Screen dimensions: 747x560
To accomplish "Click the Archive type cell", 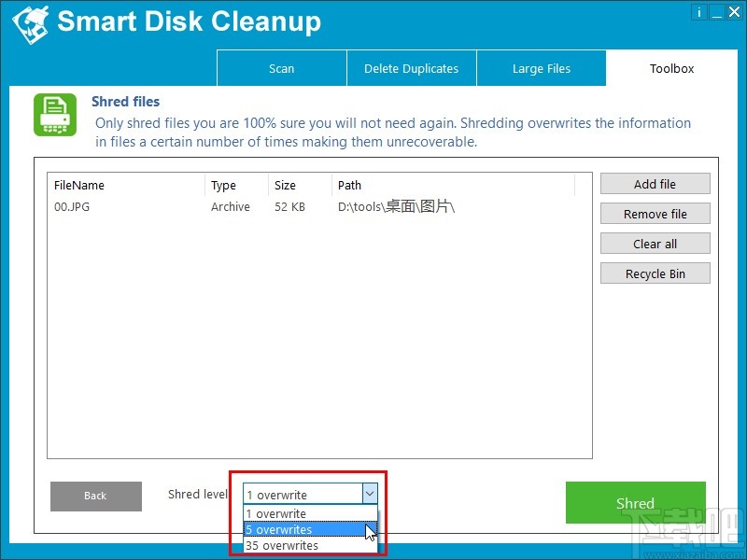I will point(231,206).
